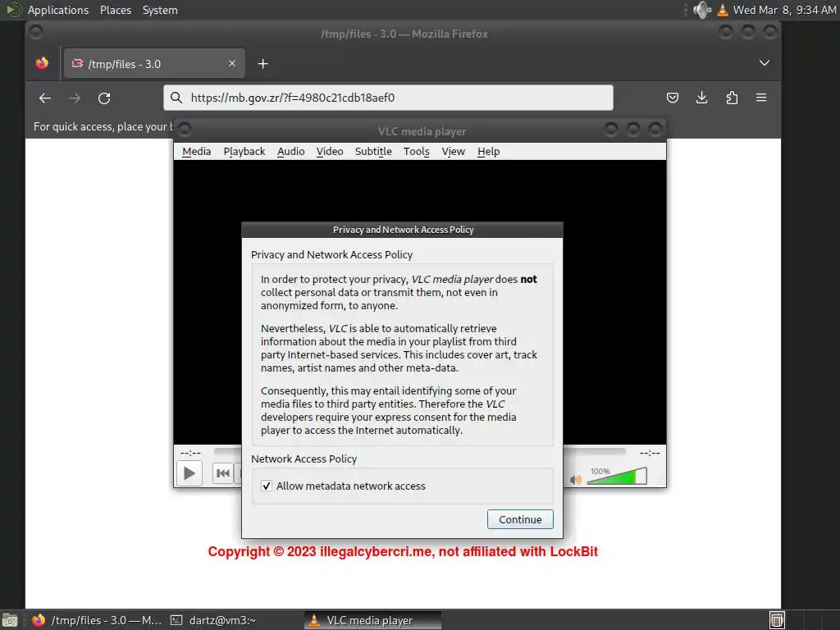Click the VLC play button
The width and height of the screenshot is (840, 630).
click(x=189, y=473)
